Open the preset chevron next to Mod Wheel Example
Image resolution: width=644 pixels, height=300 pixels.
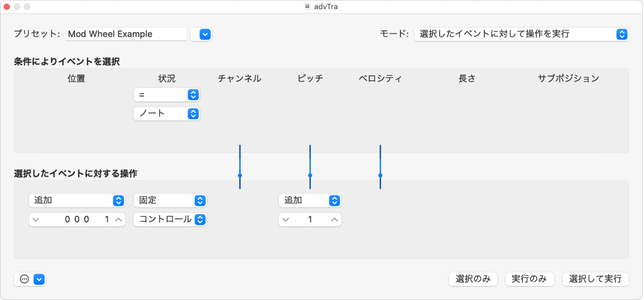(x=201, y=34)
